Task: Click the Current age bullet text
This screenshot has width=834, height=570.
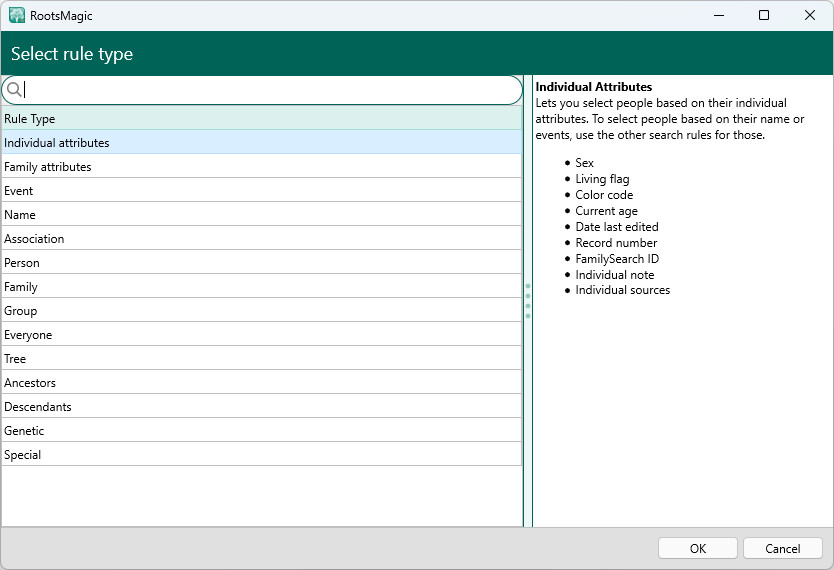Action: pyautogui.click(x=606, y=211)
